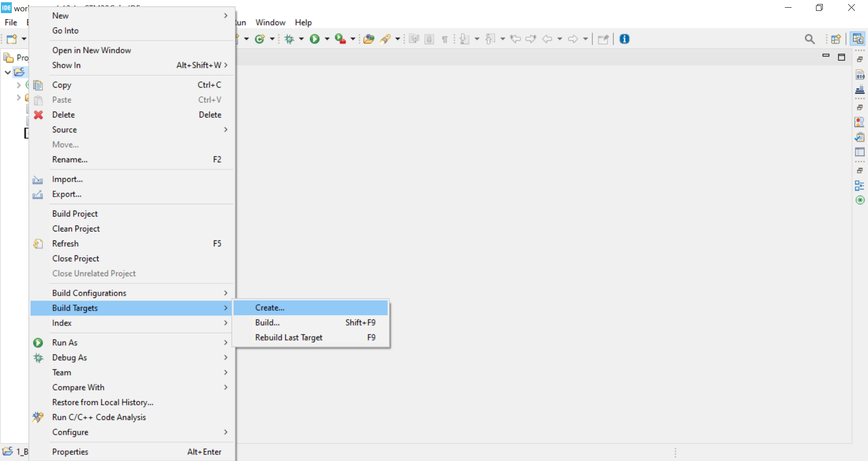
Task: Choose Create... in Build Targets submenu
Action: pos(270,308)
